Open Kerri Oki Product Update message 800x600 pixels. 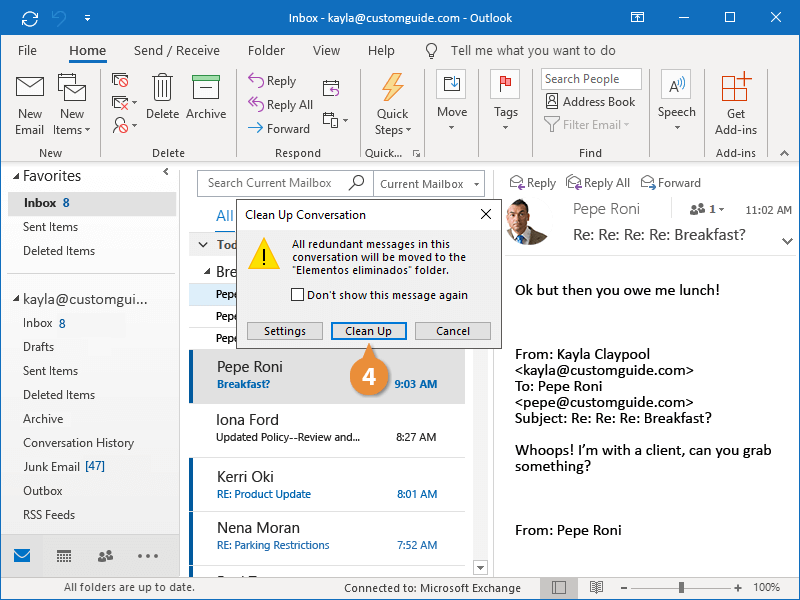(327, 485)
